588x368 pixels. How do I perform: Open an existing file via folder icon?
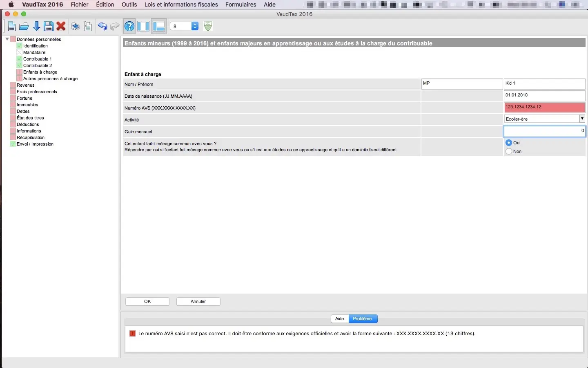(x=24, y=27)
